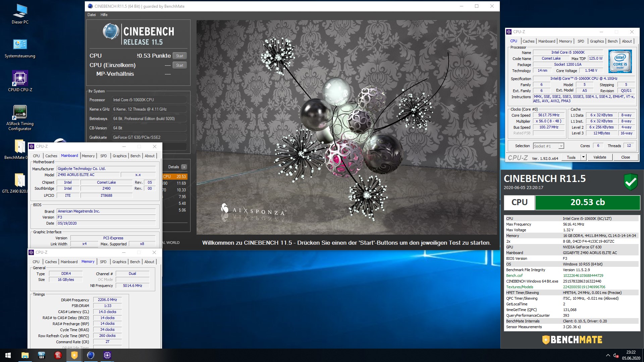644x362 pixels.
Task: Click the Mainboard CPU-Z window title icon
Action: [32, 146]
